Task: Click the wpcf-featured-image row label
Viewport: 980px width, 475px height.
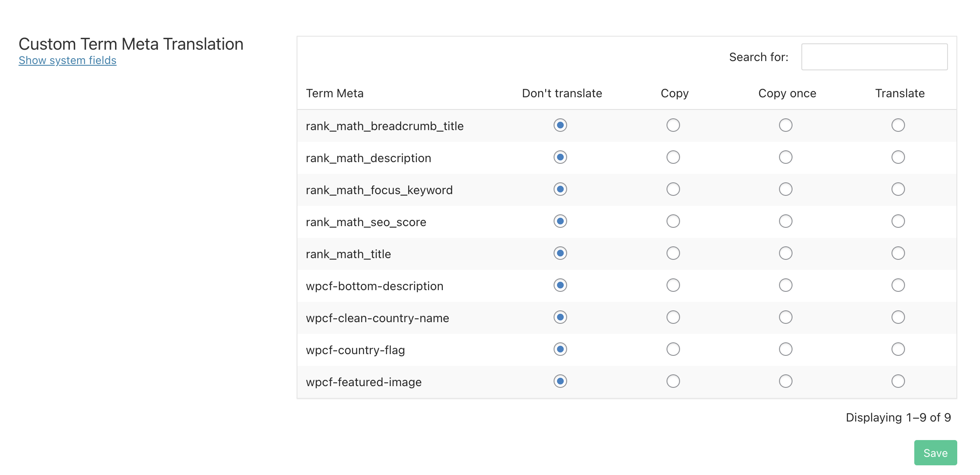Action: click(x=364, y=382)
